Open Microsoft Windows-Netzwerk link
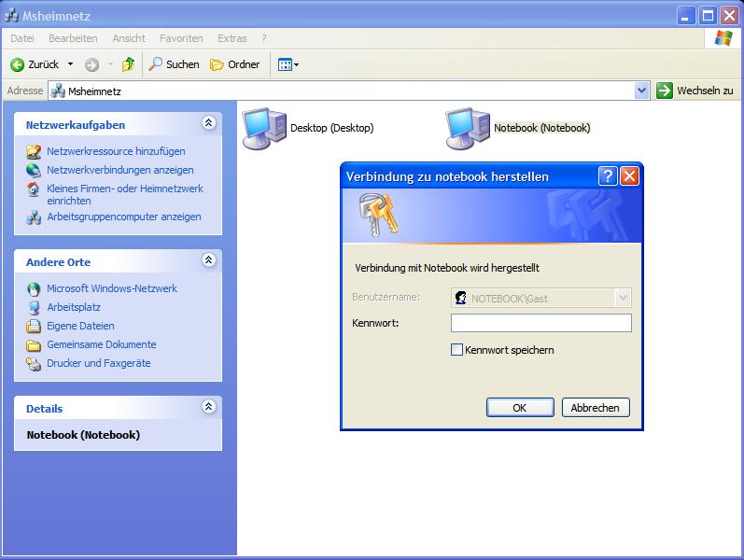 112,288
